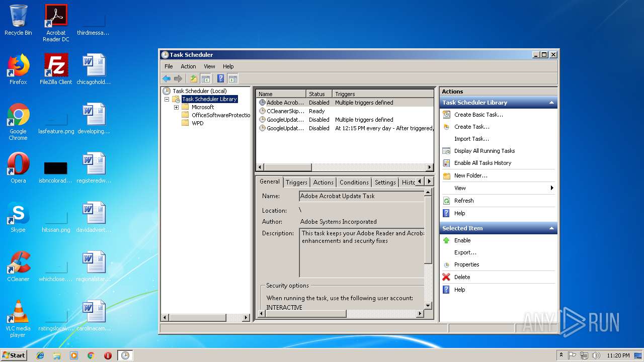This screenshot has width=644, height=362.
Task: Toggle Show/Hide Action Pane toolbar icon
Action: coord(232,78)
